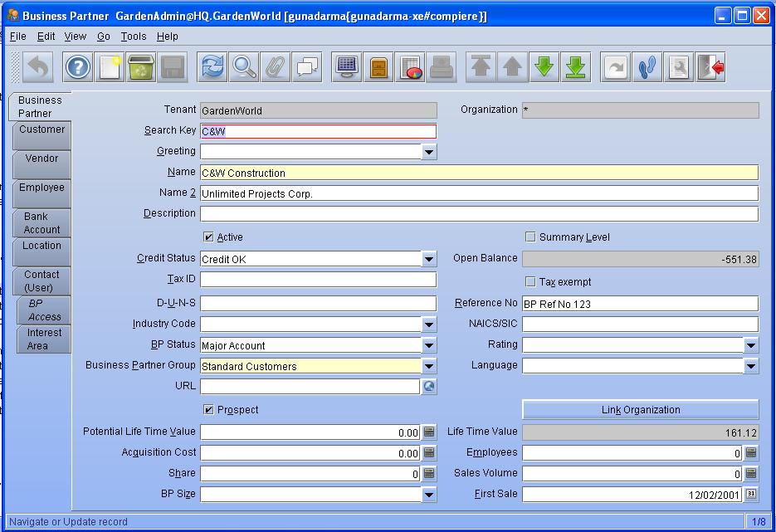Expand the BP Size dropdown

(429, 495)
